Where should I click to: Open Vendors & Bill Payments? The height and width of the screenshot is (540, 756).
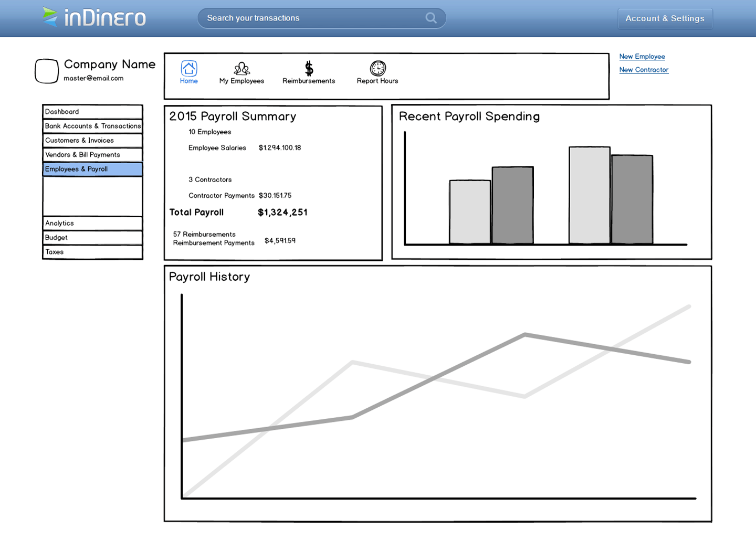(92, 155)
